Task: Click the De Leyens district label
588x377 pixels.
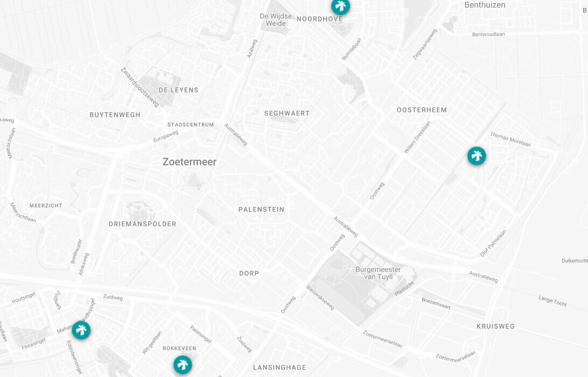Action: click(x=179, y=90)
